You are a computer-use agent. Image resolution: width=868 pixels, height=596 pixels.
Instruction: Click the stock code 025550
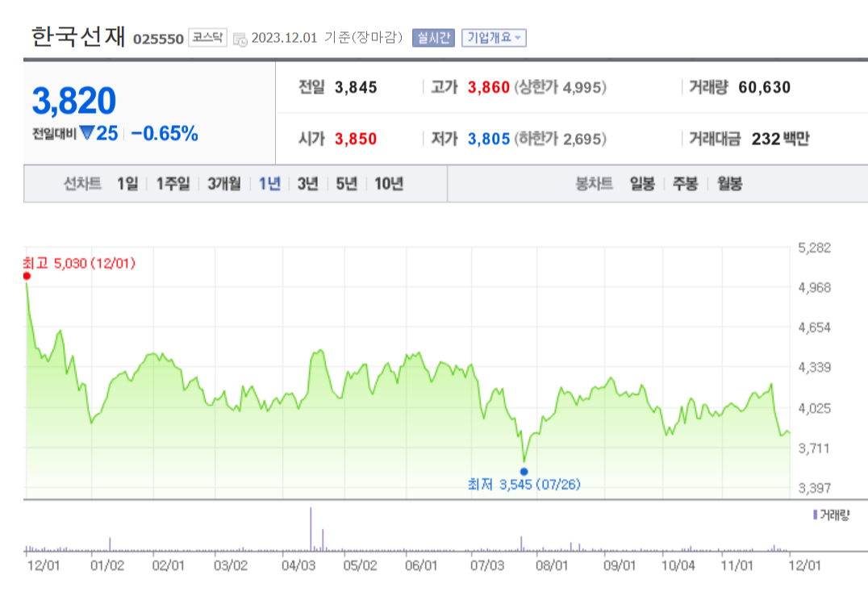pyautogui.click(x=158, y=40)
